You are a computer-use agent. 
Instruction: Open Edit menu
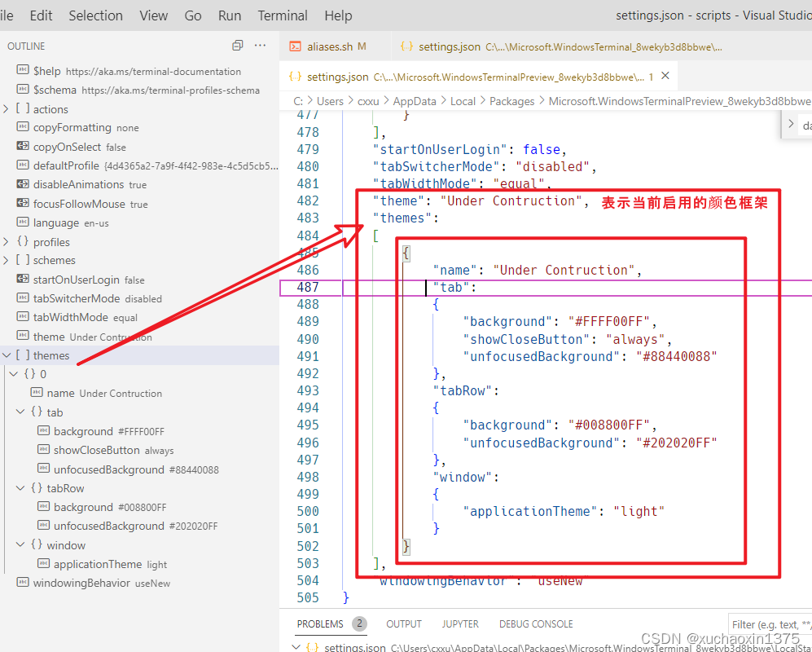pos(41,15)
